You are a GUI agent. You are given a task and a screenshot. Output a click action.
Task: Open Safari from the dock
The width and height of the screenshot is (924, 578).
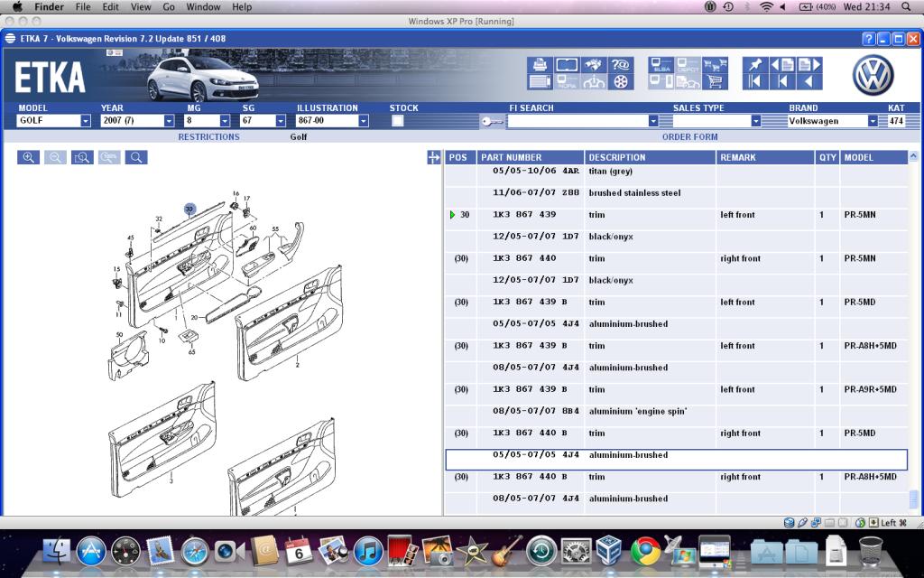(x=195, y=552)
